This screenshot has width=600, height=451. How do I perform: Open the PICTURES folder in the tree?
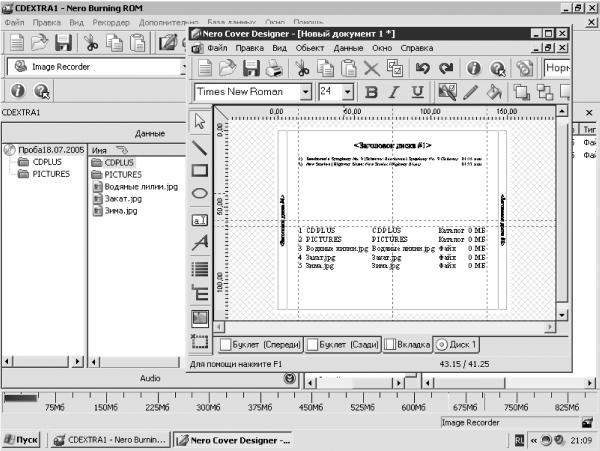[x=51, y=174]
